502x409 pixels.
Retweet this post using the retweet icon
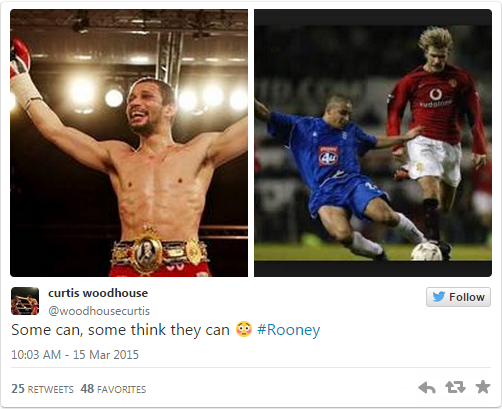455,387
